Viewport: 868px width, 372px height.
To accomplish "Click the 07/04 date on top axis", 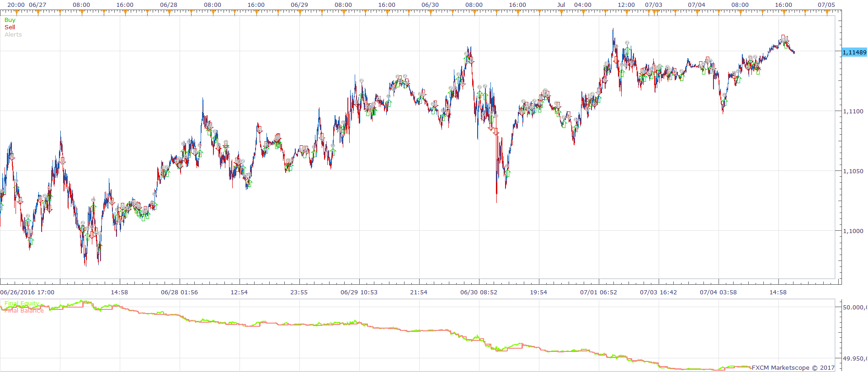I will 697,5.
